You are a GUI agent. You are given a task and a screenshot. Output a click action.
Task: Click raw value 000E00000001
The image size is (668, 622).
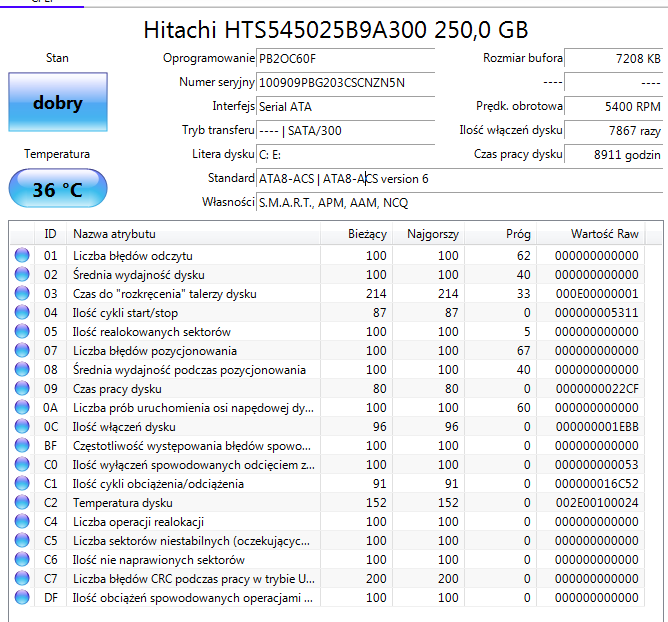597,294
